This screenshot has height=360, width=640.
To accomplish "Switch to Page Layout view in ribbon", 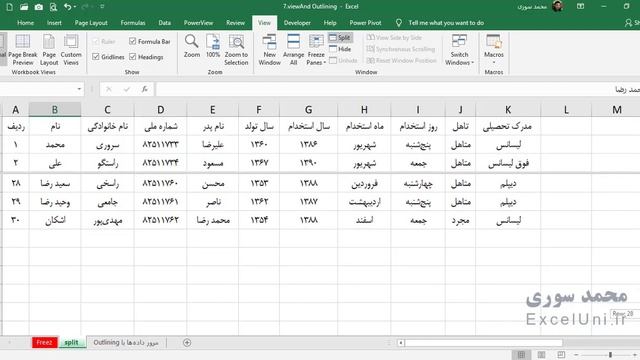I will tap(49, 50).
